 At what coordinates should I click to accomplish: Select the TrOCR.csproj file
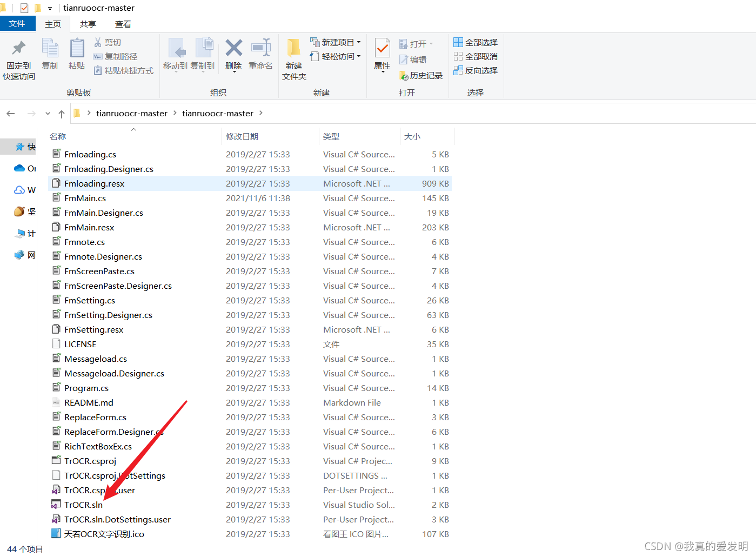[x=90, y=461]
